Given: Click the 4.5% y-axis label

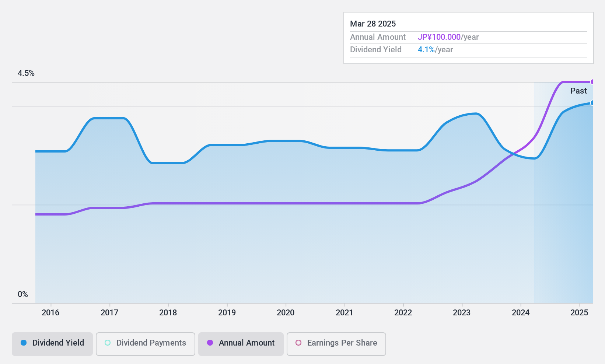Looking at the screenshot, I should (26, 73).
